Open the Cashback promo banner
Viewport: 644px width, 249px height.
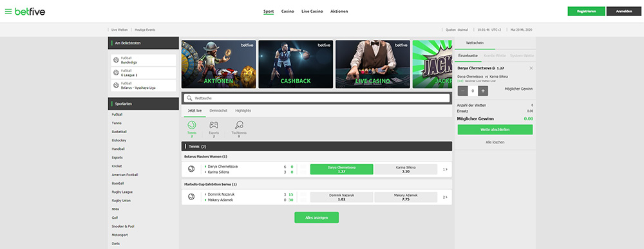[296, 64]
